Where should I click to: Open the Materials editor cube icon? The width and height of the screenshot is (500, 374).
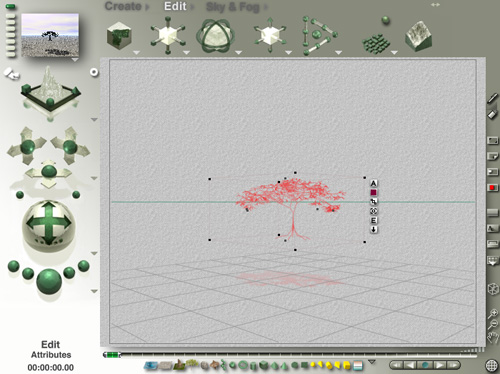[x=119, y=36]
